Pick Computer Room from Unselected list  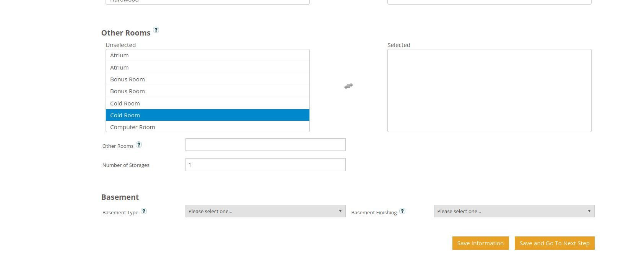click(207, 127)
